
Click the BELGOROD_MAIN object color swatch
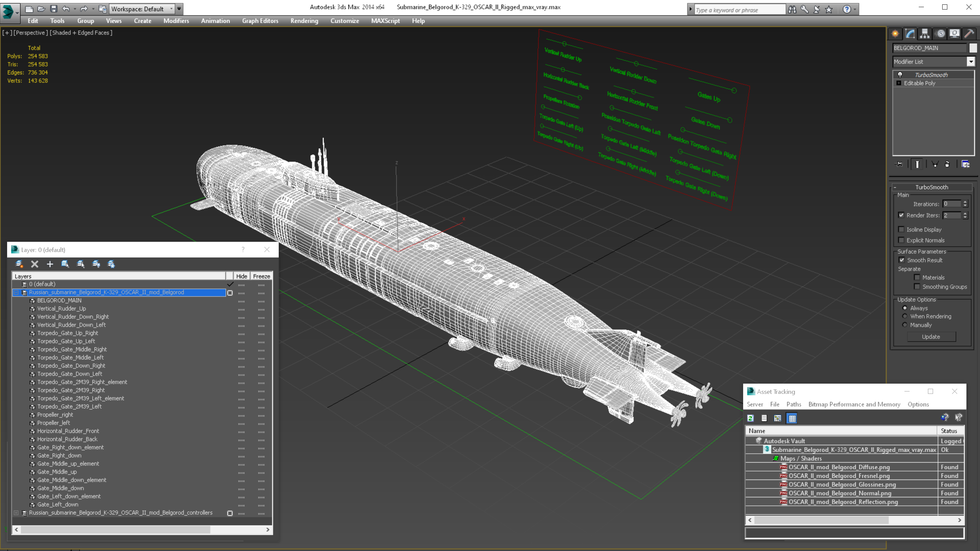[x=973, y=48]
